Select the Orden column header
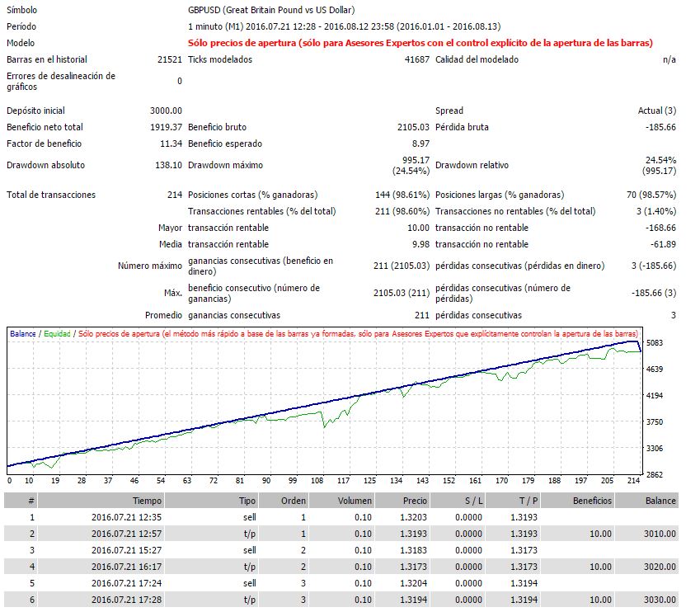The image size is (700, 612). tap(293, 501)
